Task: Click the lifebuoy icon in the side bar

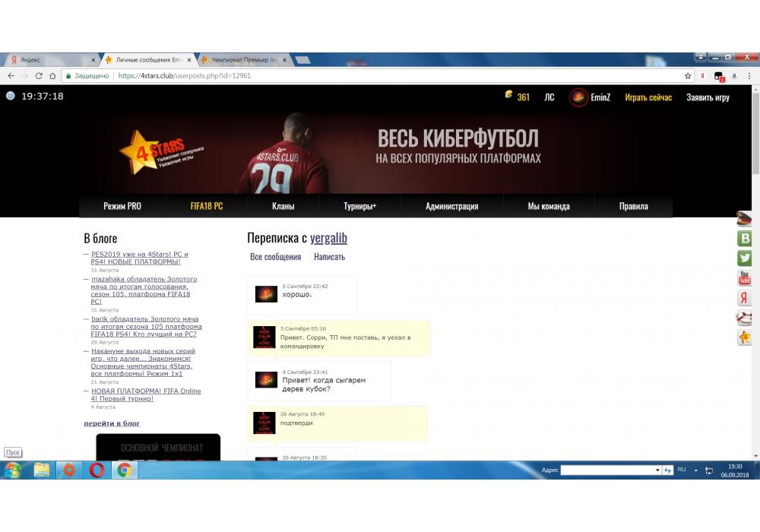Action: (x=744, y=318)
